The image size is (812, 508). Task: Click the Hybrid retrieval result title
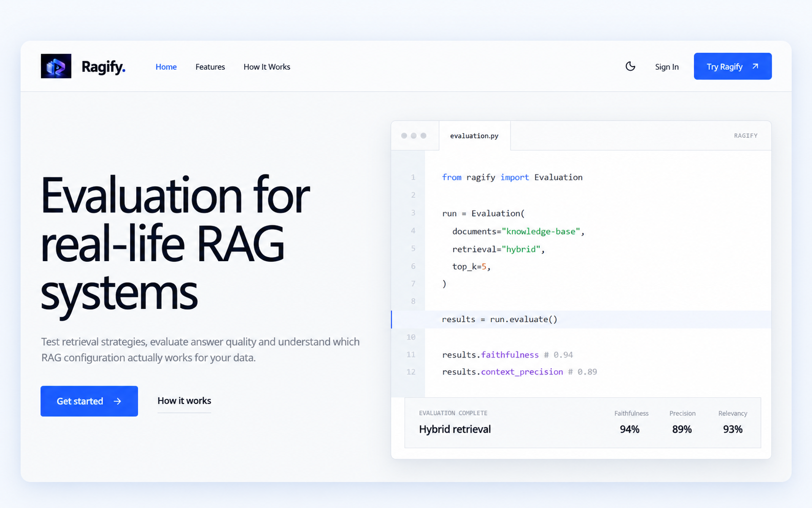point(455,429)
